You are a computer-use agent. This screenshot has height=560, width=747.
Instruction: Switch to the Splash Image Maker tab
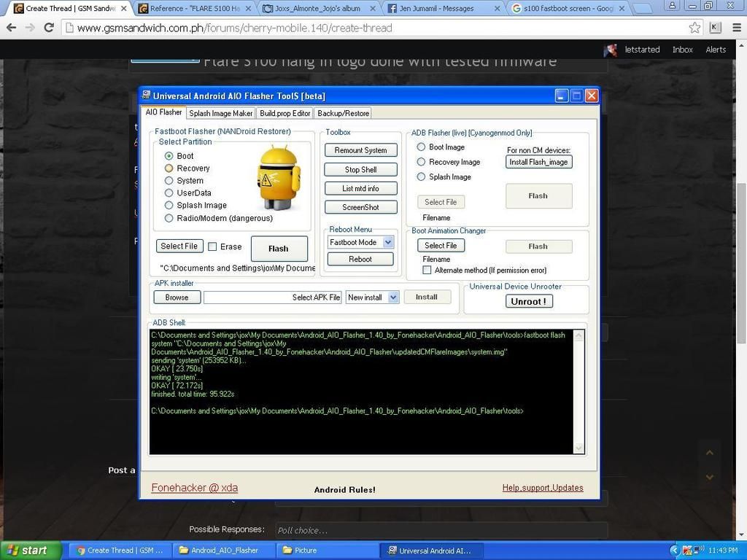(221, 113)
